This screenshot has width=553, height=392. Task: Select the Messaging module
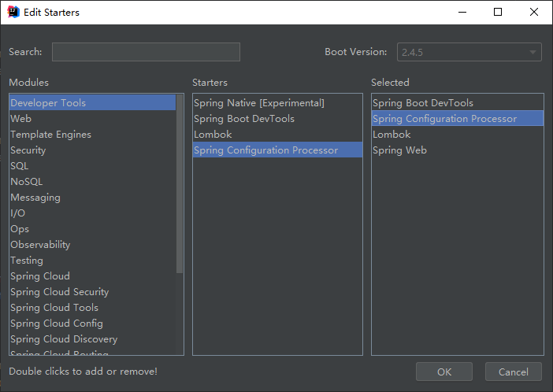pos(92,197)
